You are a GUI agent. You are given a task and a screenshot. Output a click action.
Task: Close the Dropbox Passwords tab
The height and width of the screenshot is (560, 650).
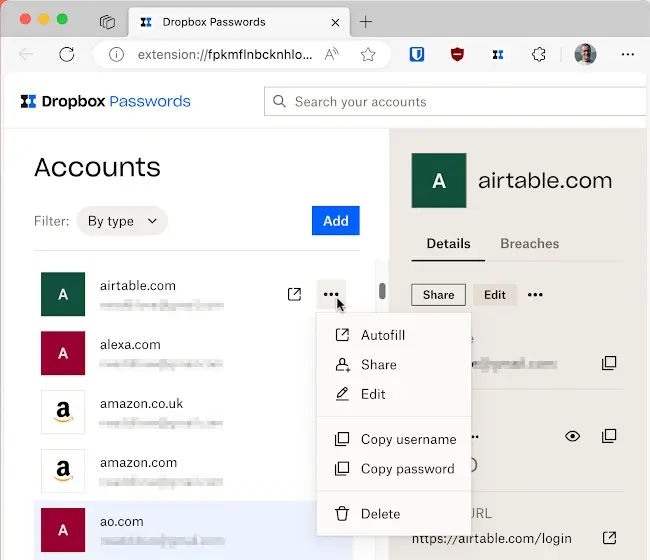click(x=335, y=22)
